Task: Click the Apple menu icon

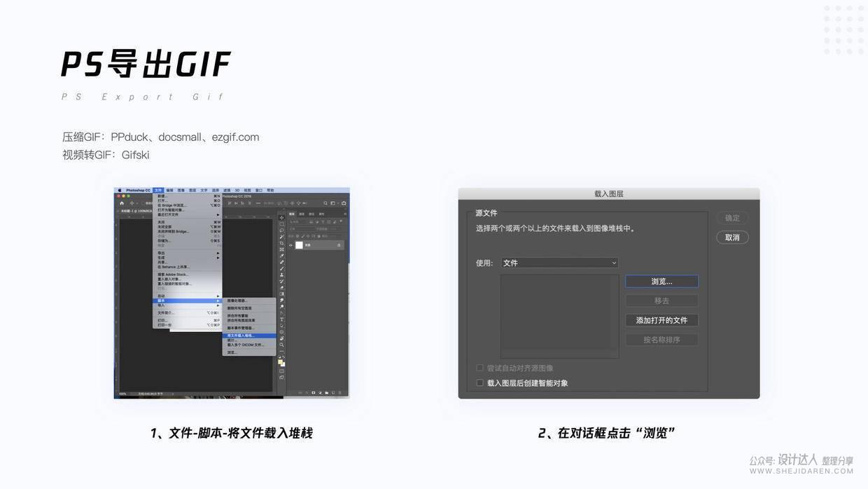Action: click(120, 190)
